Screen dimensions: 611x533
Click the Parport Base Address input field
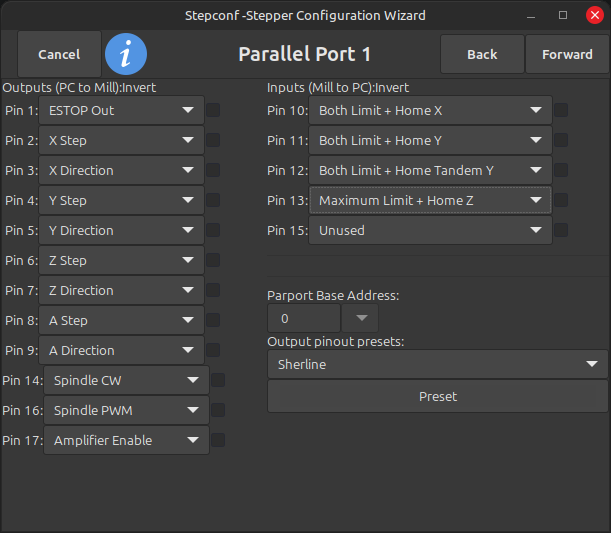click(x=304, y=318)
